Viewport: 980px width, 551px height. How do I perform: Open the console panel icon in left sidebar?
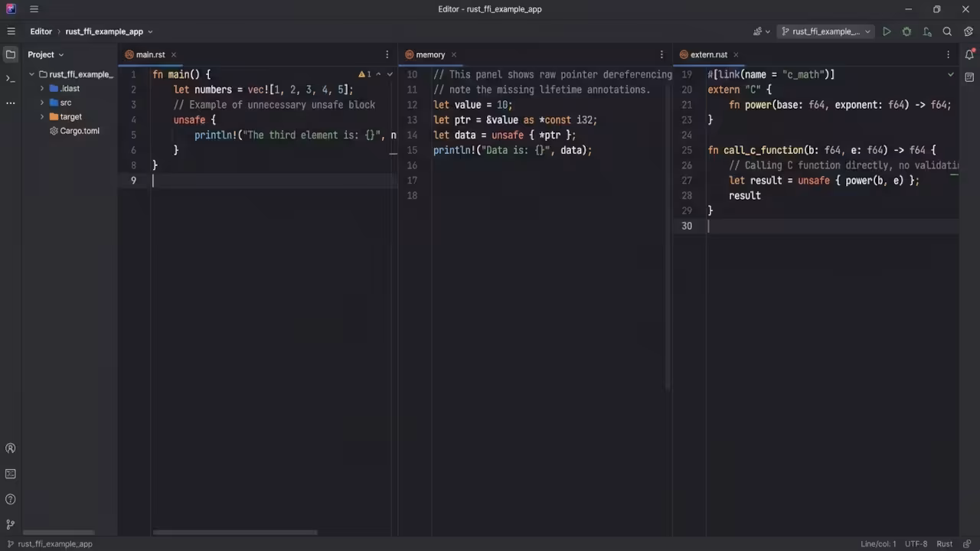[11, 474]
